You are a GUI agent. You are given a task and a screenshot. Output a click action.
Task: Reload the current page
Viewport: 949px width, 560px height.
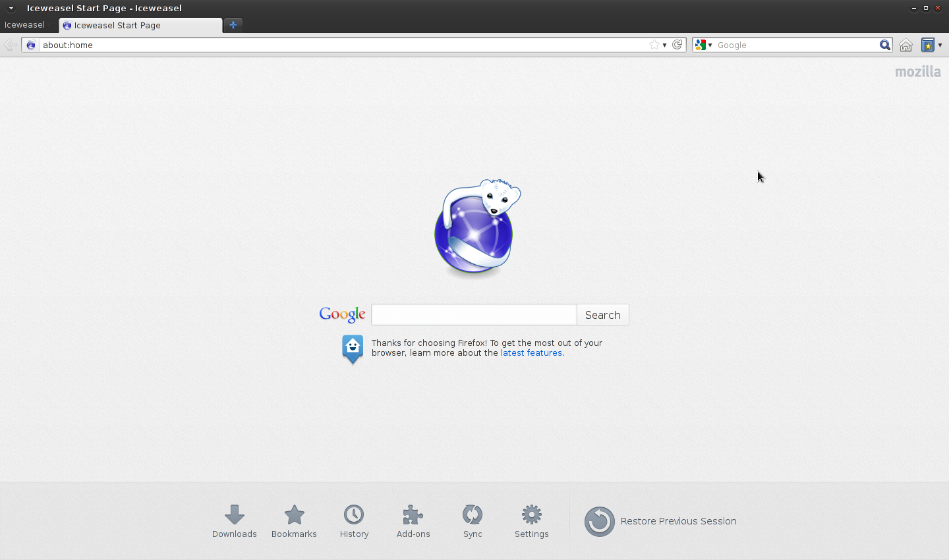click(677, 45)
